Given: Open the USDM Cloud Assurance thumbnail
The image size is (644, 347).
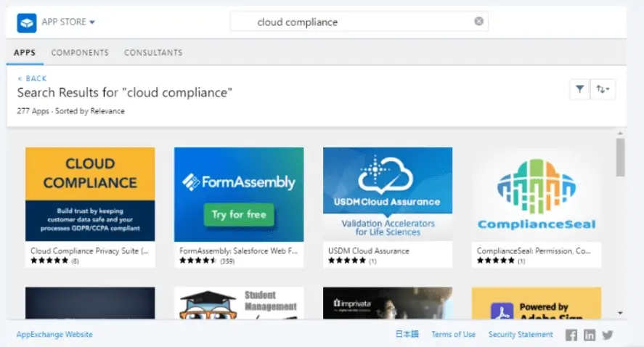Looking at the screenshot, I should (388, 195).
